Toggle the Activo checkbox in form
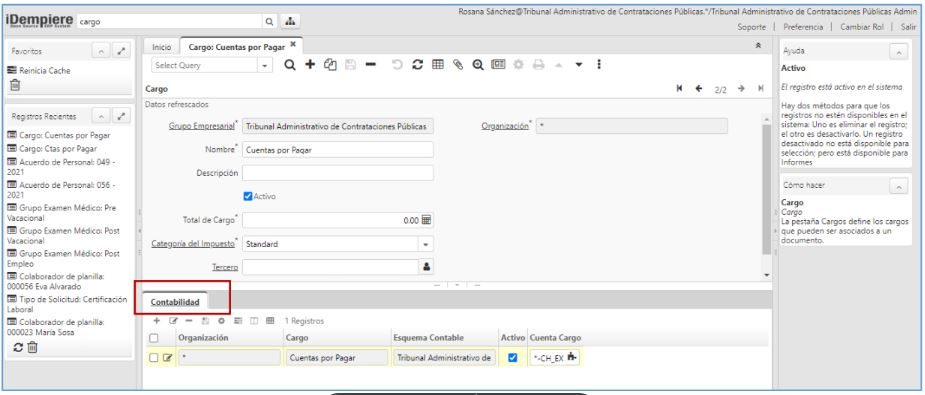 point(248,196)
